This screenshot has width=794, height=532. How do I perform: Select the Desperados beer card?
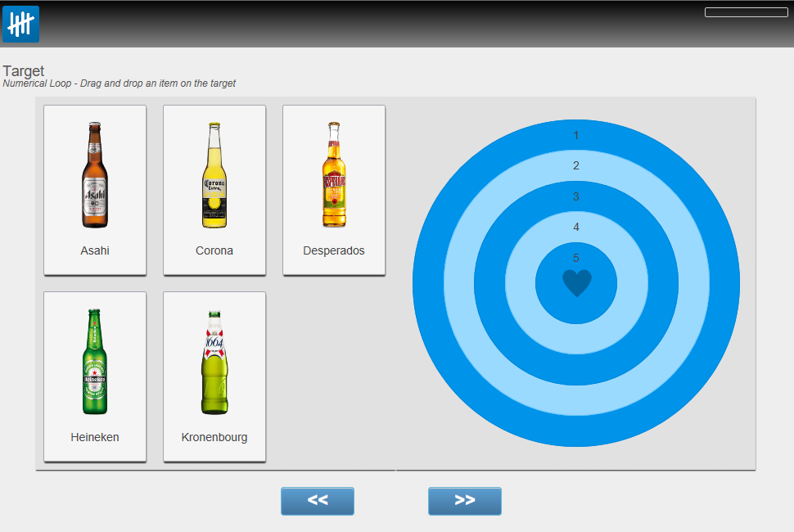click(334, 191)
